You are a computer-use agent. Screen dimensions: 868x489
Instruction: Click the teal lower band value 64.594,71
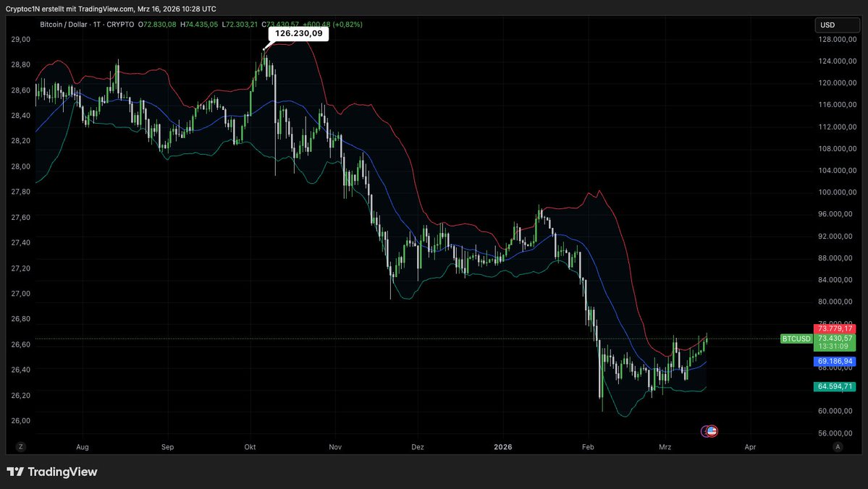click(x=835, y=386)
